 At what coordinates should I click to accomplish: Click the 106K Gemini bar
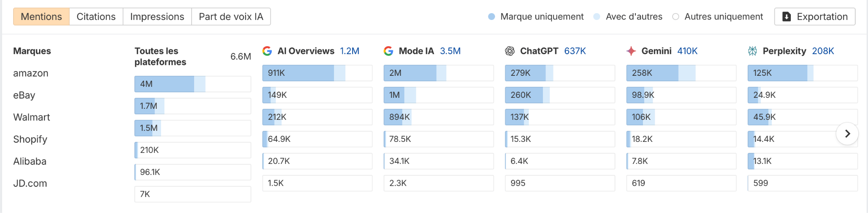tap(681, 117)
